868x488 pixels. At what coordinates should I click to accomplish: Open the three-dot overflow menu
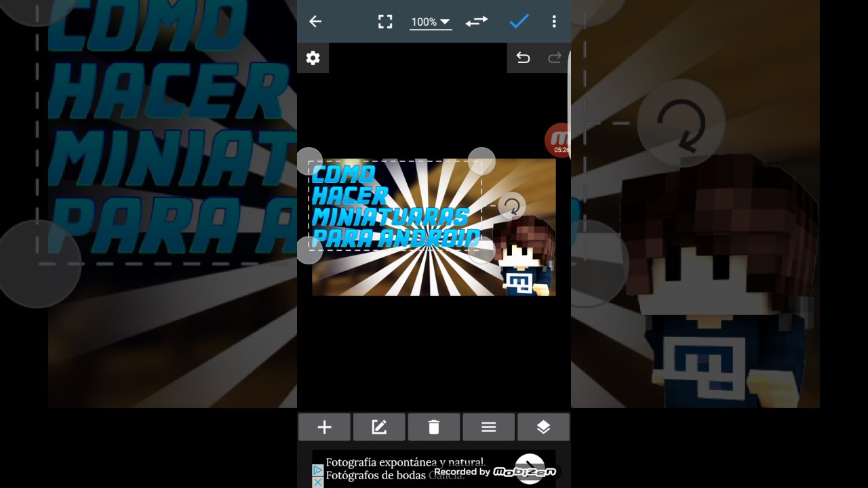tap(554, 22)
